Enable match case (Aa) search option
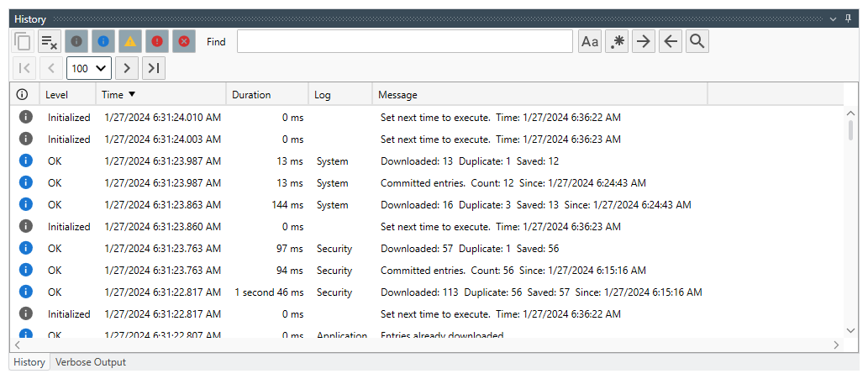The width and height of the screenshot is (868, 379). (591, 41)
